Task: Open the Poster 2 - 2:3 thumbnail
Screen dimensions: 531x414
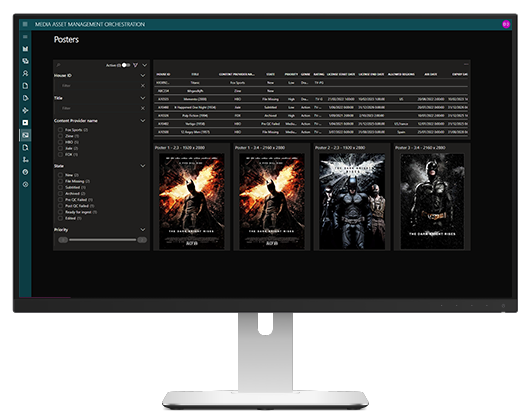Action: [352, 201]
